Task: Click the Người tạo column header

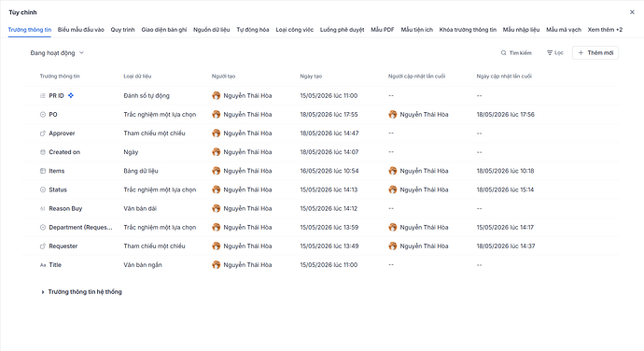Action: [x=223, y=76]
